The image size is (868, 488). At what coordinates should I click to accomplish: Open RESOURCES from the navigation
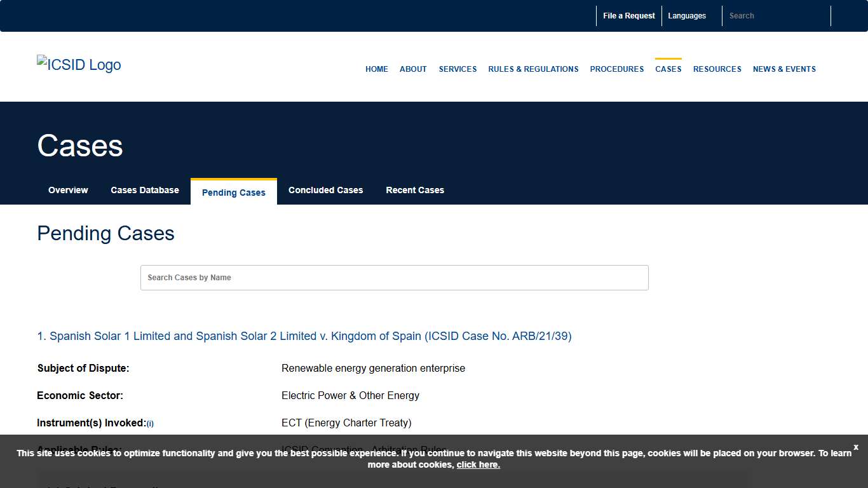click(717, 69)
